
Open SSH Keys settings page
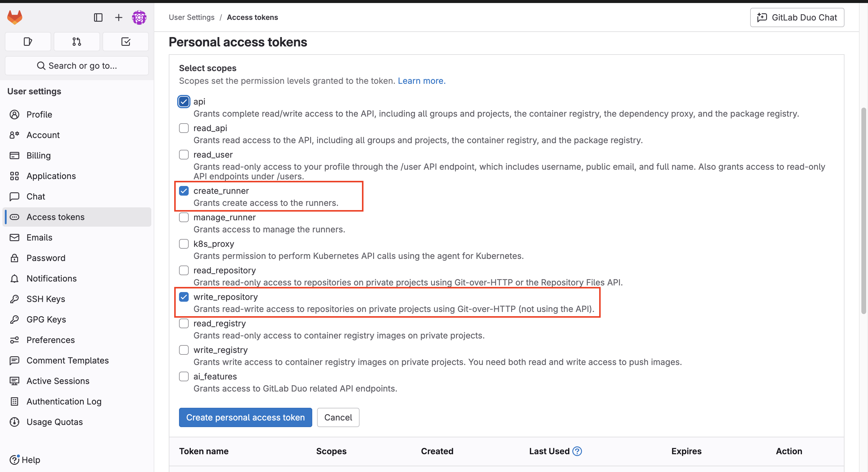point(46,299)
